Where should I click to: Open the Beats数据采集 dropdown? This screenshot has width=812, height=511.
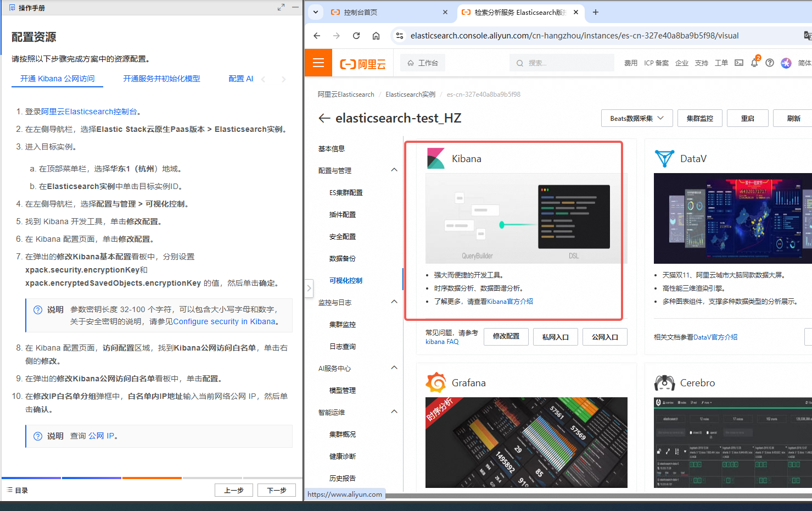(637, 118)
